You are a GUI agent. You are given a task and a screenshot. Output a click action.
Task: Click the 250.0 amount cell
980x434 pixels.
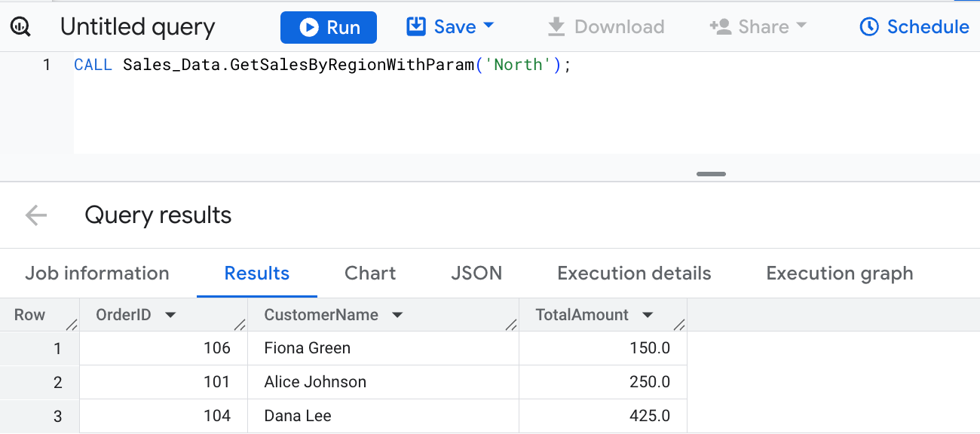point(603,382)
